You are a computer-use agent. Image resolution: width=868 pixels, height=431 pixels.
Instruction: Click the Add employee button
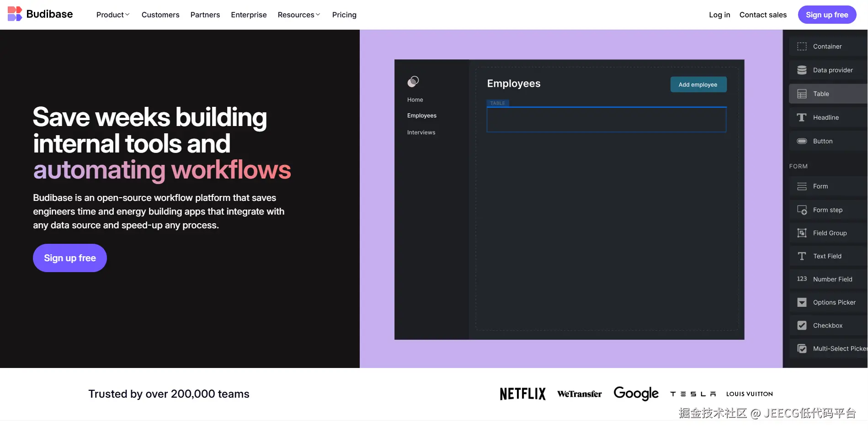698,84
